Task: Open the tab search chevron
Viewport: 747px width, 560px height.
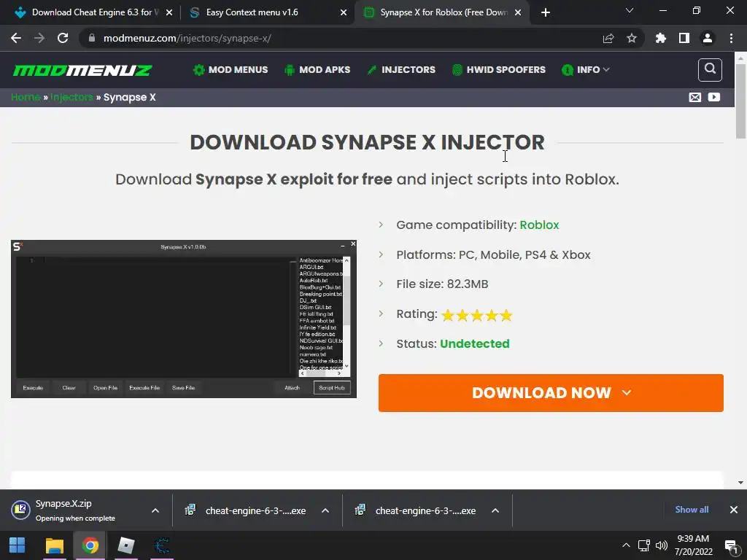Action: pyautogui.click(x=630, y=10)
